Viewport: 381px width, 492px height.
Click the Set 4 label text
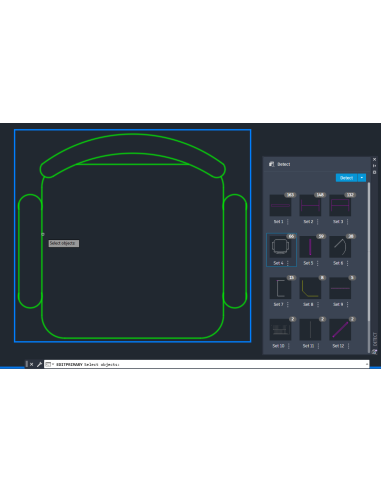pyautogui.click(x=278, y=263)
